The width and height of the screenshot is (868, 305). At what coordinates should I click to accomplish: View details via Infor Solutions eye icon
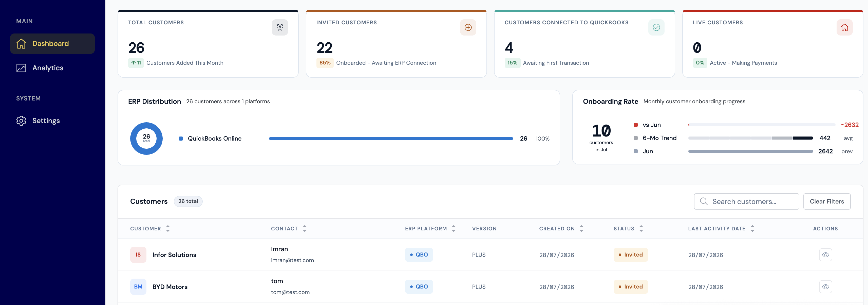pos(825,255)
